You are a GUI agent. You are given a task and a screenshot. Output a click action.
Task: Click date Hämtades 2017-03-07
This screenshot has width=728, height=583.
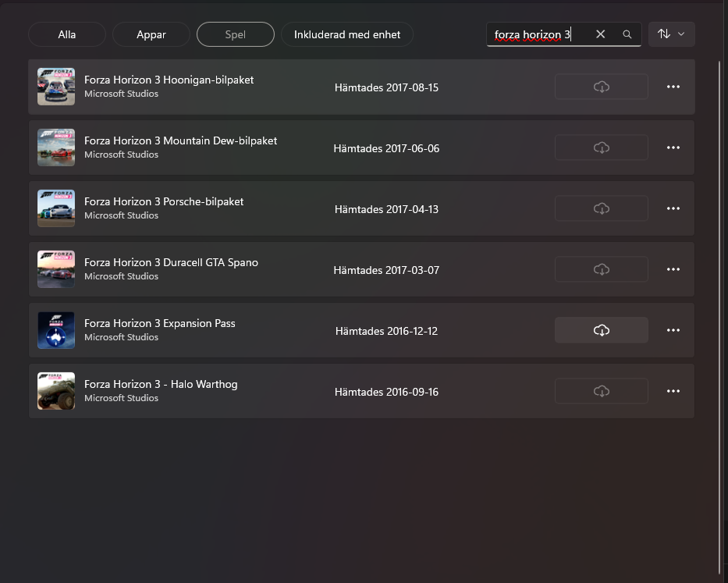(x=386, y=270)
